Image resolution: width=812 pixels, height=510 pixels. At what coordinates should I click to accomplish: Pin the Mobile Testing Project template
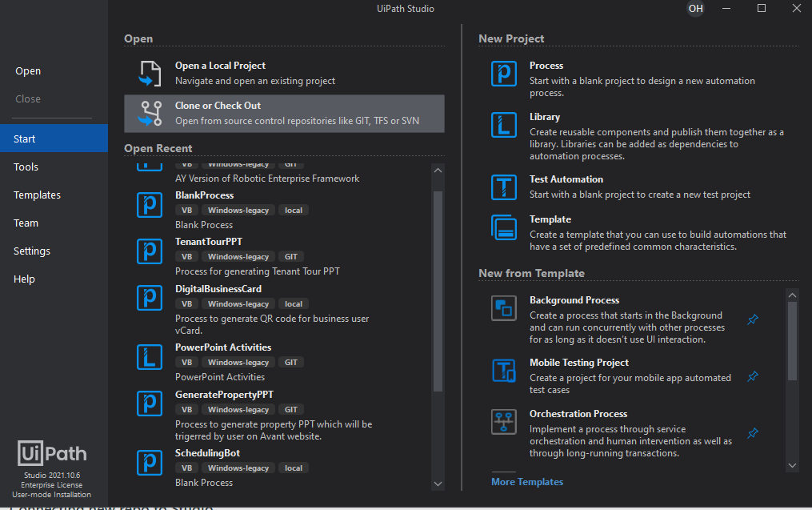coord(753,376)
